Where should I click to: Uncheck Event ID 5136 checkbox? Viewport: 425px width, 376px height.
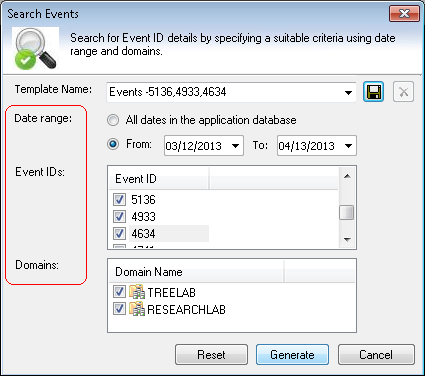pyautogui.click(x=119, y=199)
